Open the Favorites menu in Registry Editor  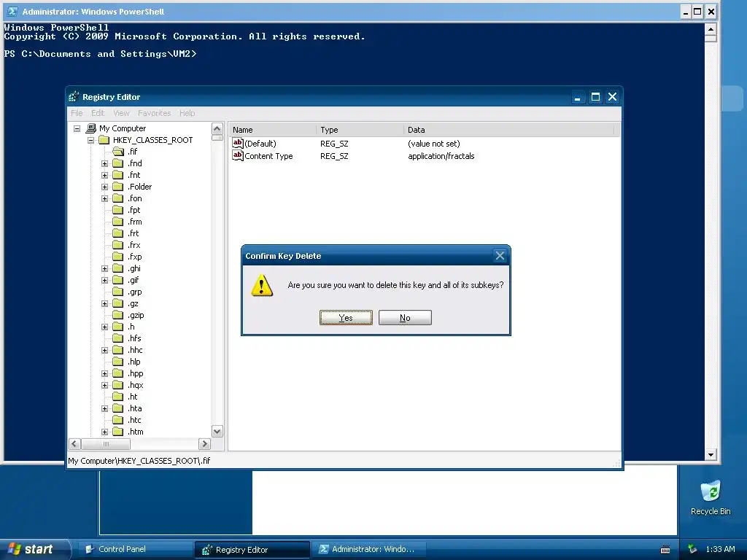pos(155,113)
